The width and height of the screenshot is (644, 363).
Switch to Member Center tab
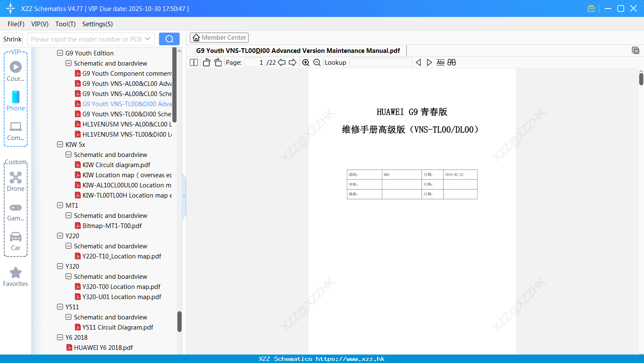tap(219, 38)
